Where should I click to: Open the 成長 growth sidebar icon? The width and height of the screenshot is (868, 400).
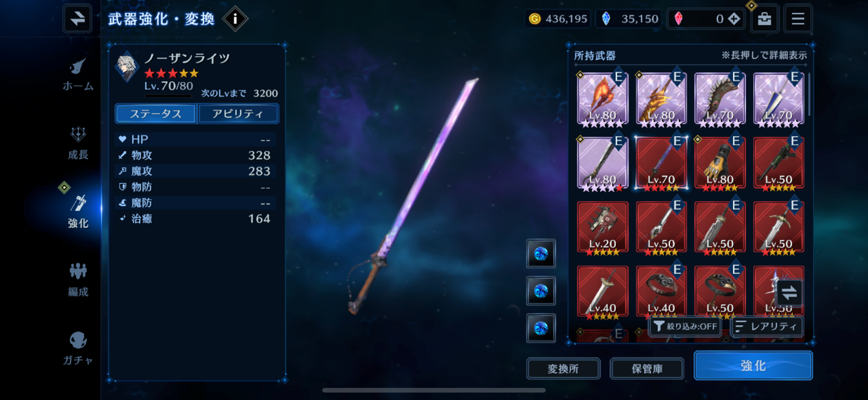pos(78,143)
